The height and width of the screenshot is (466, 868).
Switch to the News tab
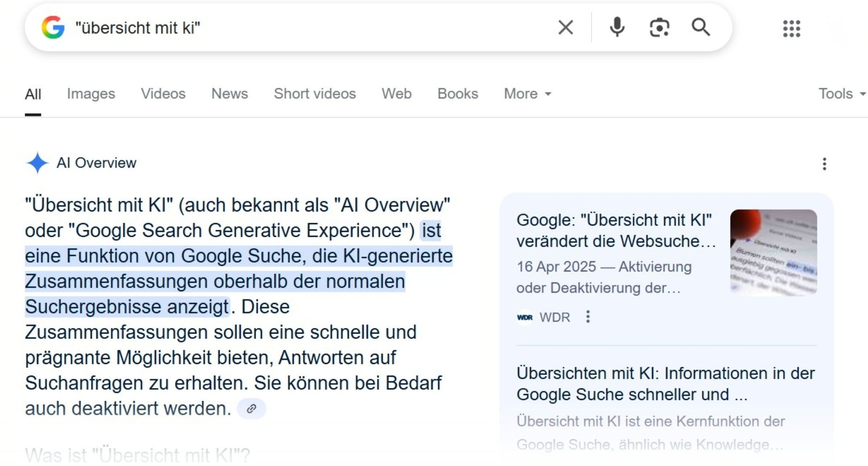pyautogui.click(x=229, y=94)
